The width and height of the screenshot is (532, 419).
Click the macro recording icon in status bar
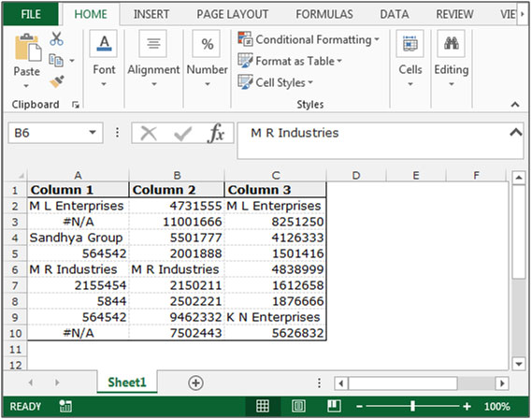coord(65,406)
